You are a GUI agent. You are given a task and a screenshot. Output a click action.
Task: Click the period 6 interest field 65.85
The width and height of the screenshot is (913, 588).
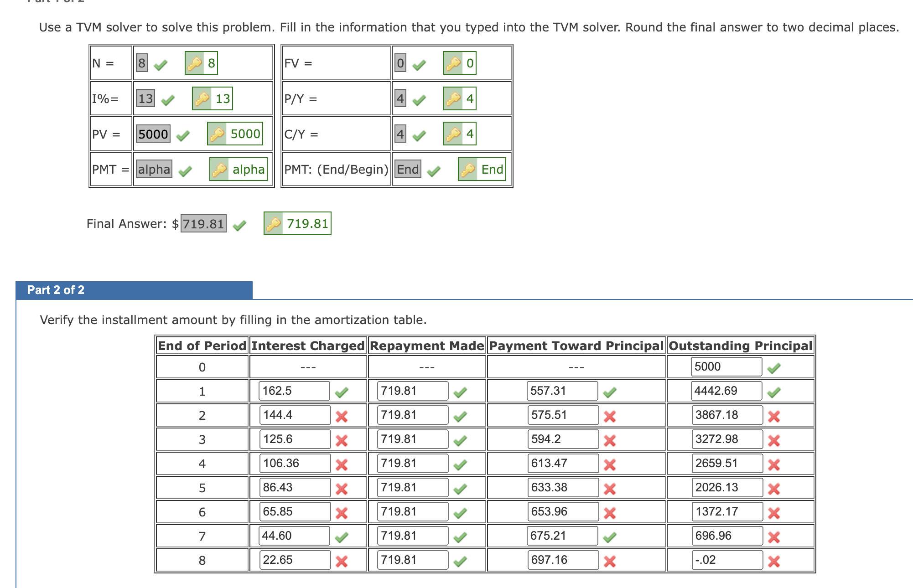(295, 511)
